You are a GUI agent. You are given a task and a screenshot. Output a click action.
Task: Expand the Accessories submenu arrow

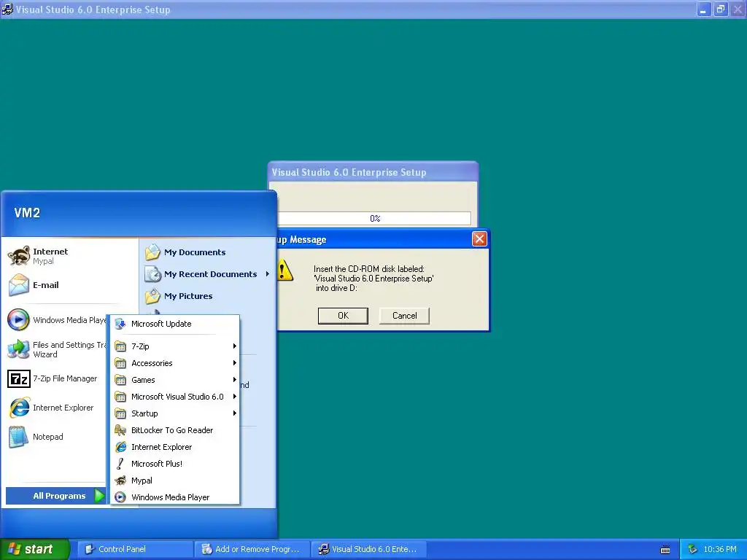(234, 363)
